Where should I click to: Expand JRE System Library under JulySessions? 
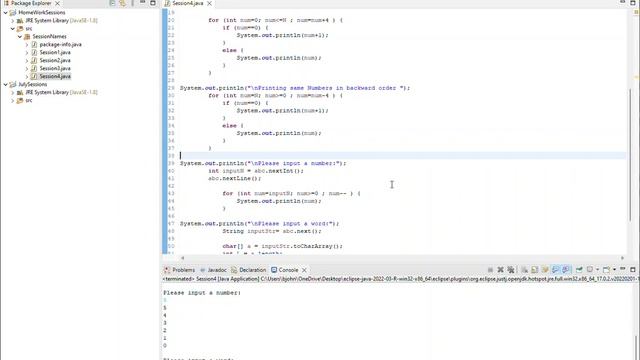tap(13, 92)
